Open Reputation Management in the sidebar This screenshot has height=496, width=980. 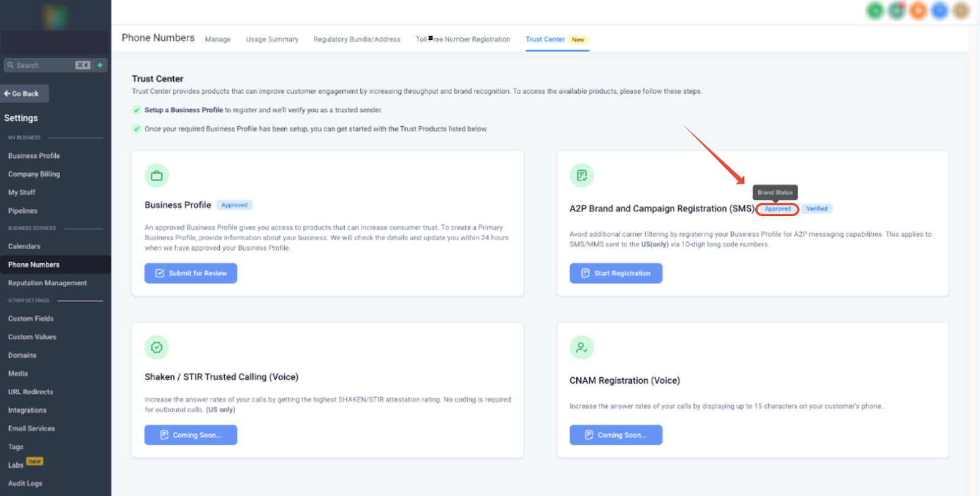pyautogui.click(x=47, y=283)
